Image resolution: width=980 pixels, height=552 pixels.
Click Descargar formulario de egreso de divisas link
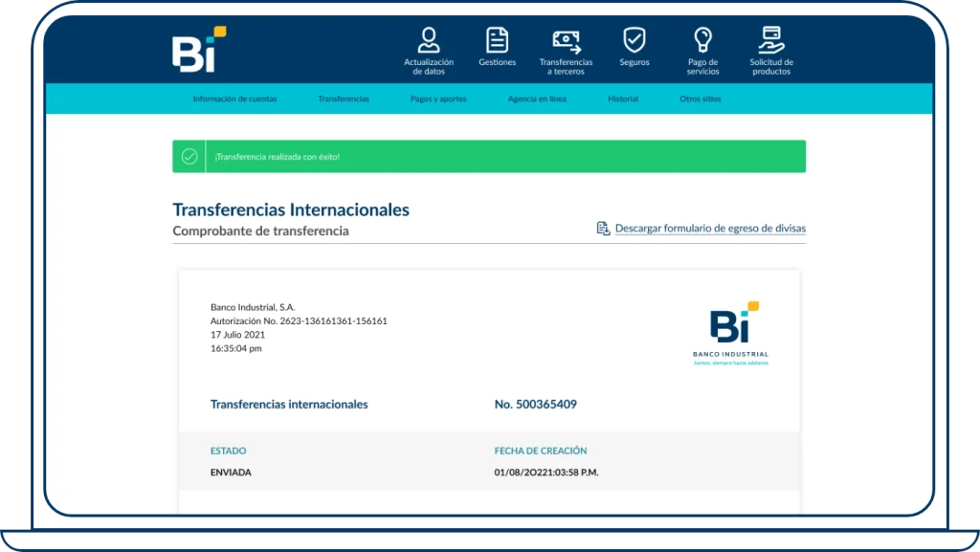(710, 229)
